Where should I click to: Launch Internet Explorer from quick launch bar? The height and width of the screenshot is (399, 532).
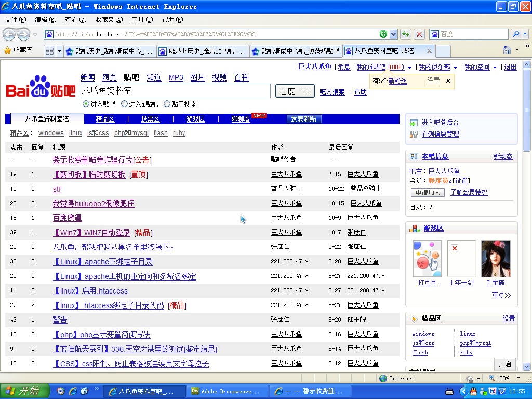coord(73,391)
